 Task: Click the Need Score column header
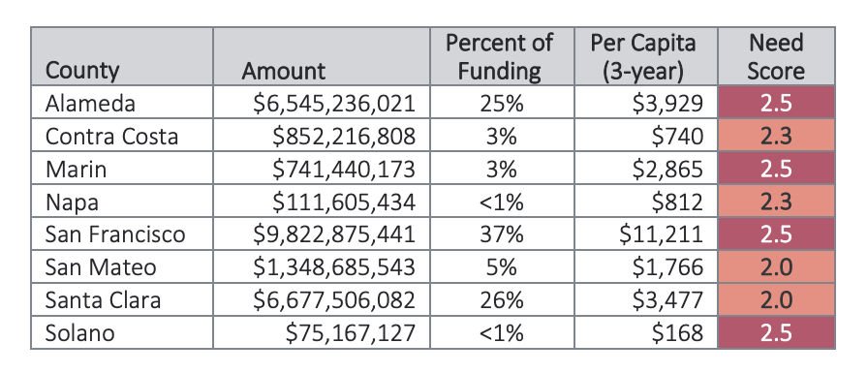point(776,56)
